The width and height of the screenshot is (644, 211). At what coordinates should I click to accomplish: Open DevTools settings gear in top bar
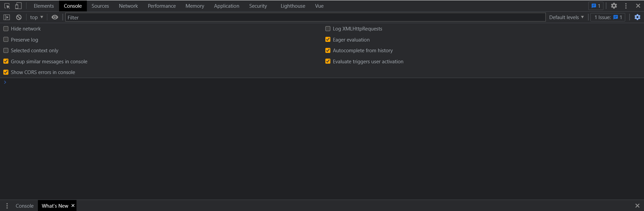(614, 6)
